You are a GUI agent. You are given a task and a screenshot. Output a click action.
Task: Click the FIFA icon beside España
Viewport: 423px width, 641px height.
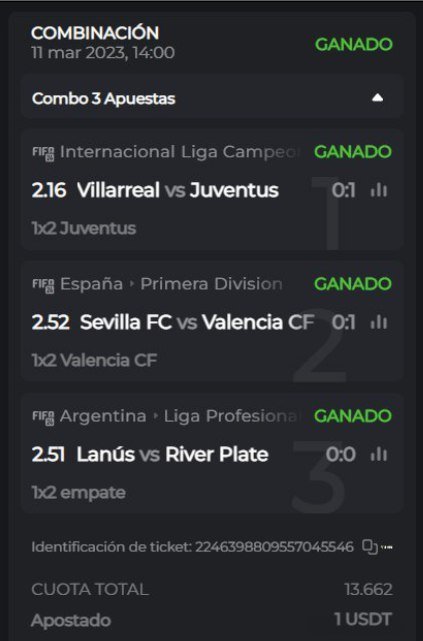click(43, 285)
